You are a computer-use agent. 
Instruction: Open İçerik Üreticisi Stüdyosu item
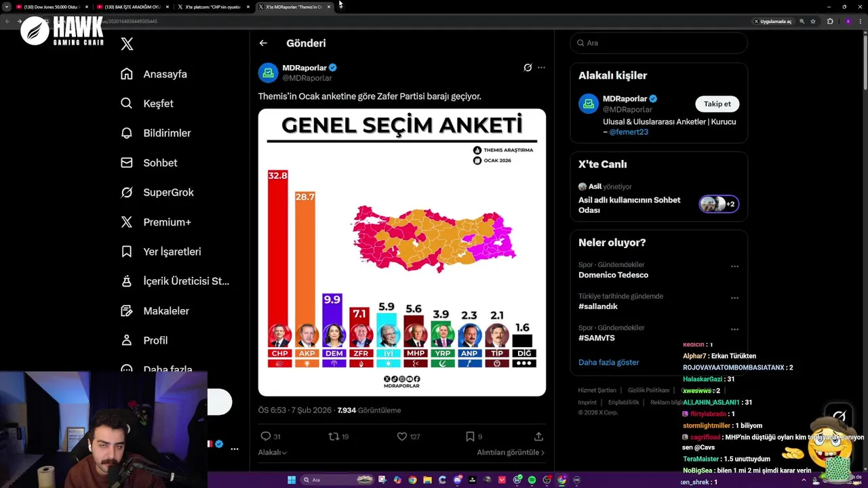click(x=175, y=281)
